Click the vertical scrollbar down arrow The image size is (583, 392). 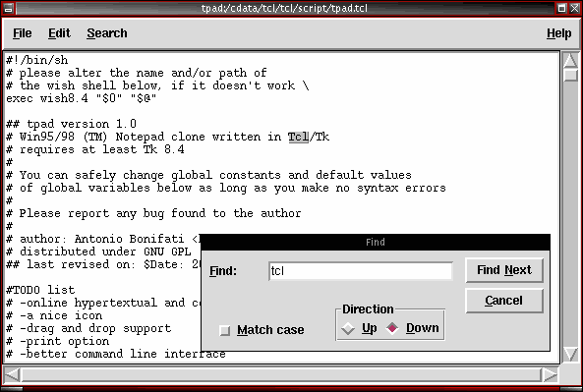pyautogui.click(x=570, y=354)
